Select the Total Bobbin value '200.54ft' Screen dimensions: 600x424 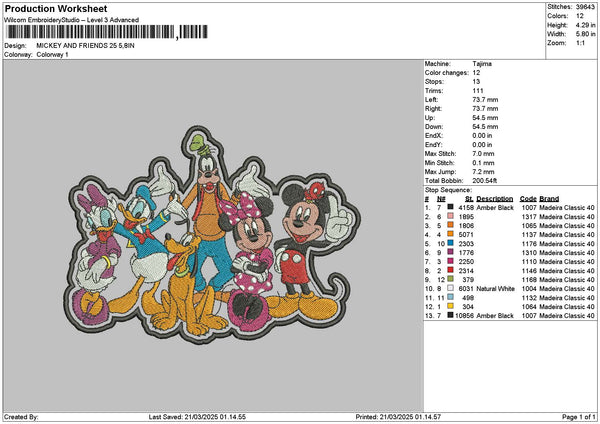(485, 181)
